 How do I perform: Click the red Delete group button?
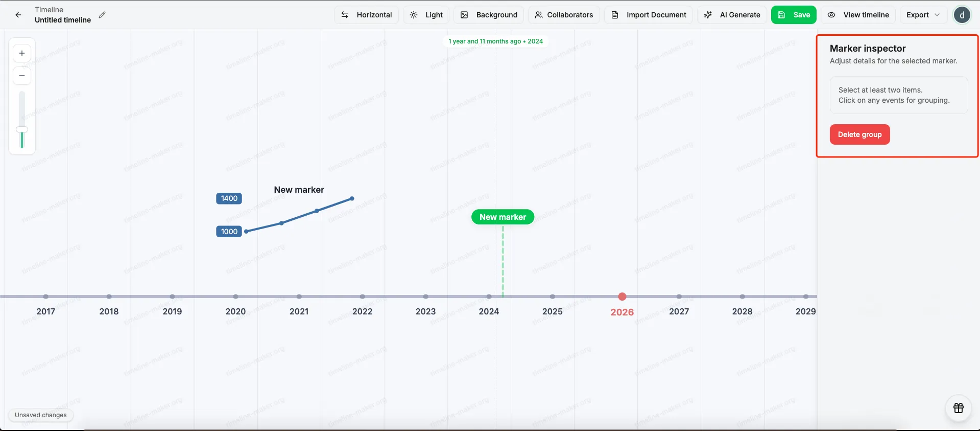point(859,134)
